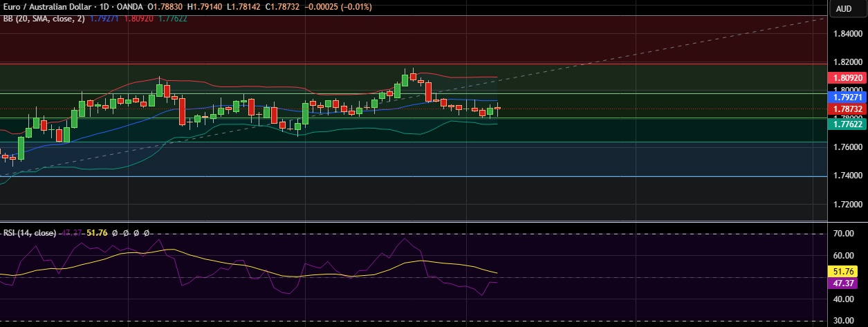The width and height of the screenshot is (868, 327).
Task: Click the red 1.80920 upper band price label
Action: (847, 78)
